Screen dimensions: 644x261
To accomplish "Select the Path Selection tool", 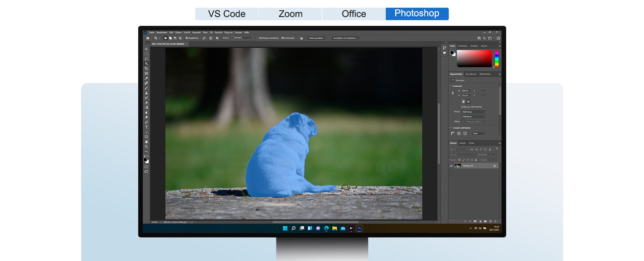I will click(x=146, y=132).
